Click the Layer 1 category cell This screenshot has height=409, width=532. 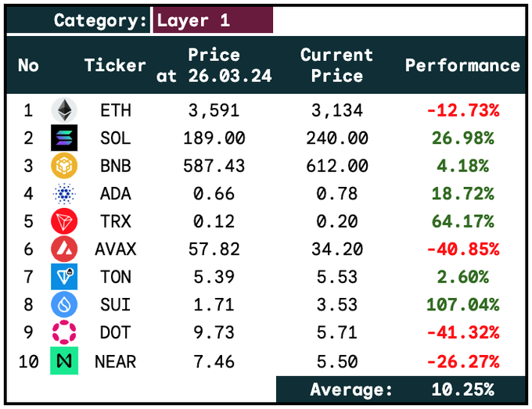point(212,20)
